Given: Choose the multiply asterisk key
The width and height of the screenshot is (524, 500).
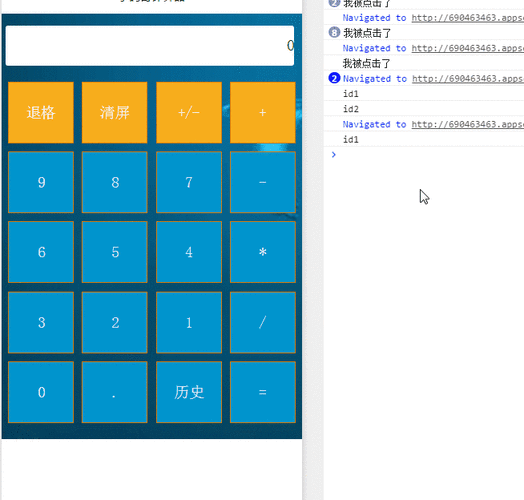Looking at the screenshot, I should pyautogui.click(x=263, y=252).
